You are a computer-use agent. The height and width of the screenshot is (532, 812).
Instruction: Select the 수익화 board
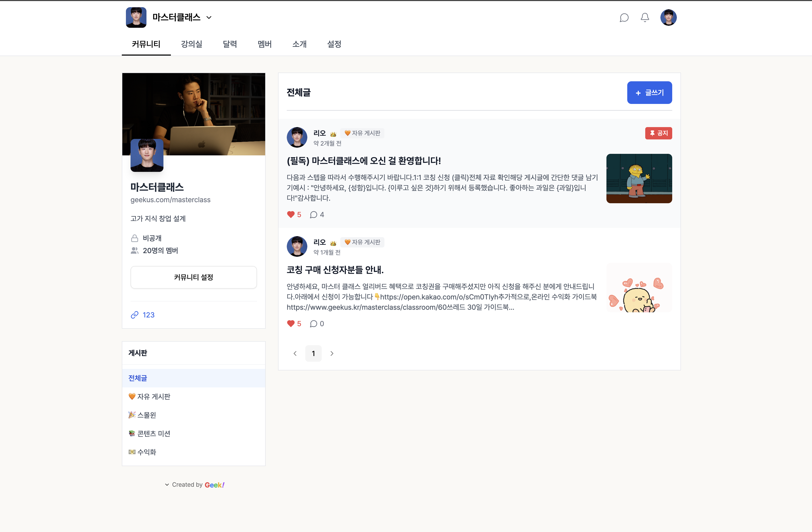[146, 452]
